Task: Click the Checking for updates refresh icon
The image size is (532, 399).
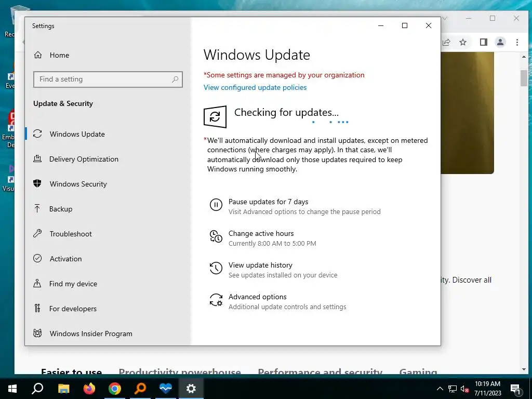Action: coord(215,117)
